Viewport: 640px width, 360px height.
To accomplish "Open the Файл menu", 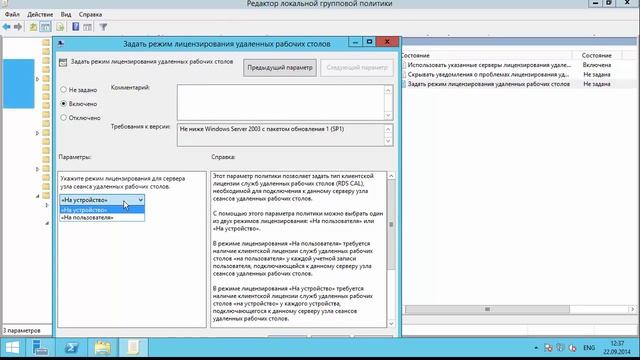I will [12, 14].
